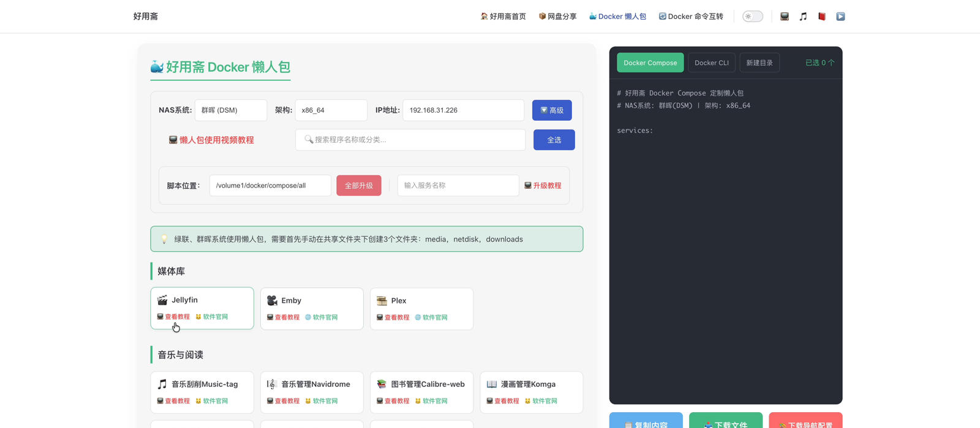This screenshot has width=980, height=428.
Task: Open Emby 软件官网 link
Action: pos(321,318)
